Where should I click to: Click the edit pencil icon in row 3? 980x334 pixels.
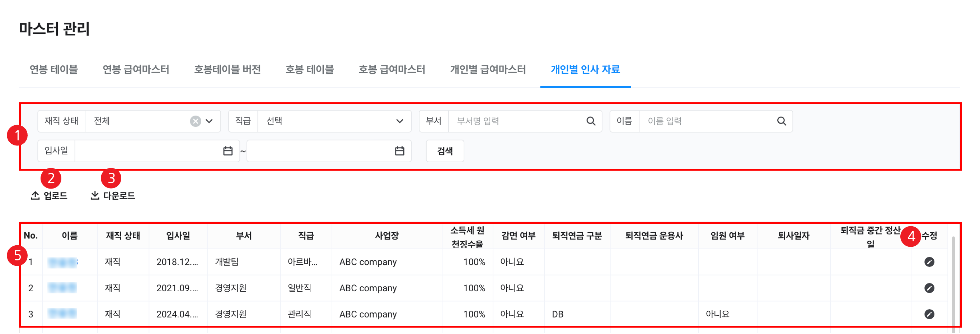click(x=929, y=314)
